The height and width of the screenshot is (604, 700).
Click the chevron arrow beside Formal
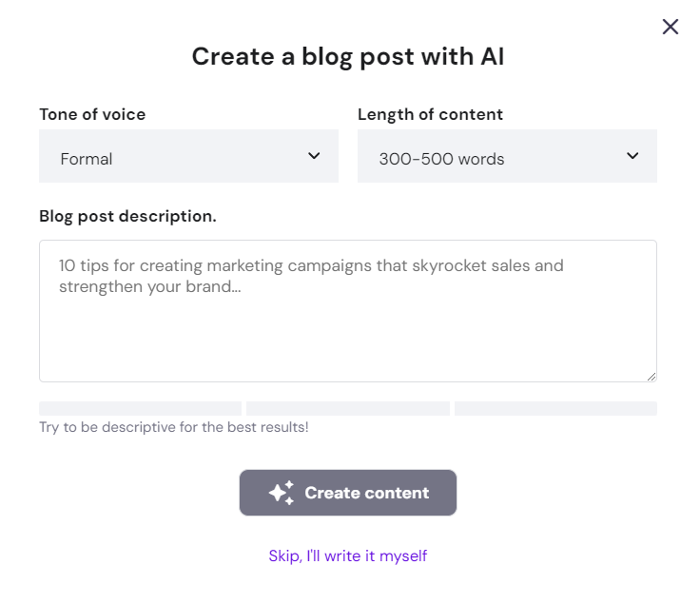[314, 156]
